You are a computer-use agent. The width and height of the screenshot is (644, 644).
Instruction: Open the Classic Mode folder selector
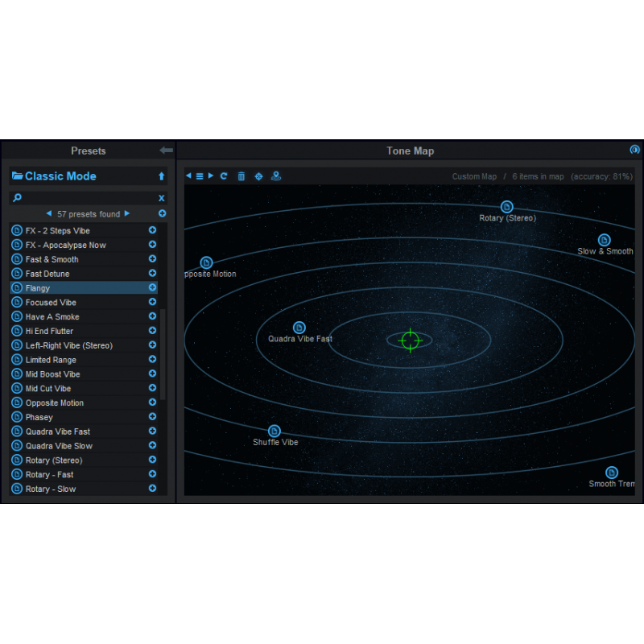tap(53, 176)
